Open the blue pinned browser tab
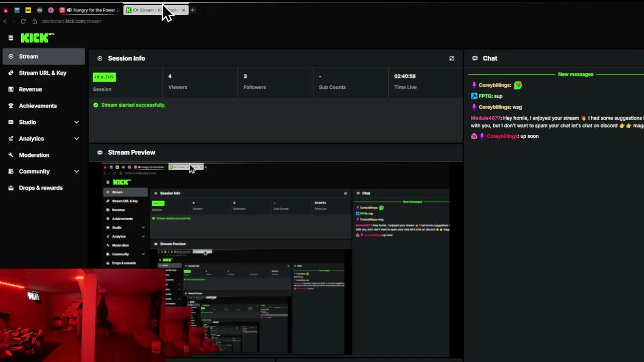644x362 pixels. pyautogui.click(x=17, y=10)
